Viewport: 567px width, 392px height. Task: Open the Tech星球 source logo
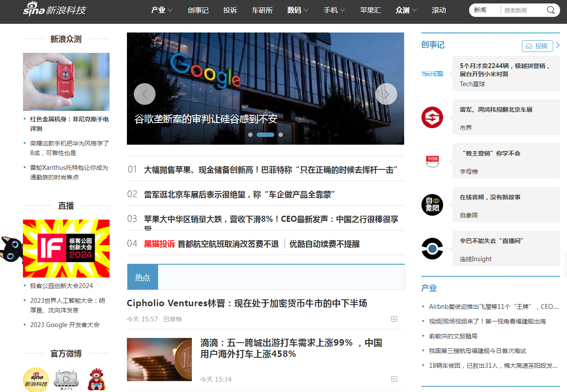[x=432, y=74]
